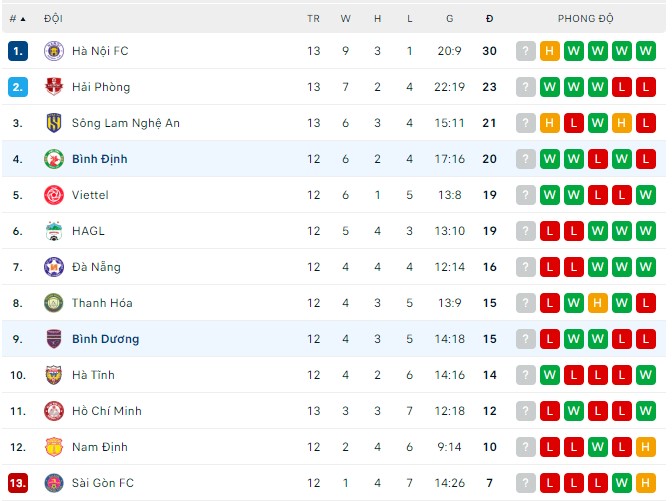Click Hà Nội FC's orange H form badge
672x501 pixels.
549,51
